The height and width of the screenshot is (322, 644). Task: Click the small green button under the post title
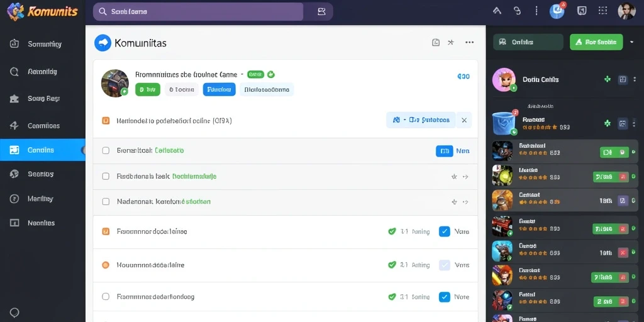tap(147, 89)
